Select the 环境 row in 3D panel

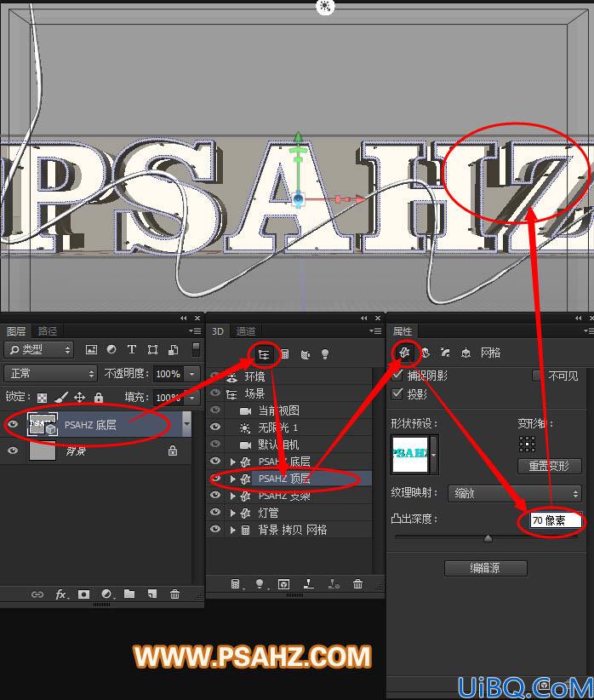288,376
